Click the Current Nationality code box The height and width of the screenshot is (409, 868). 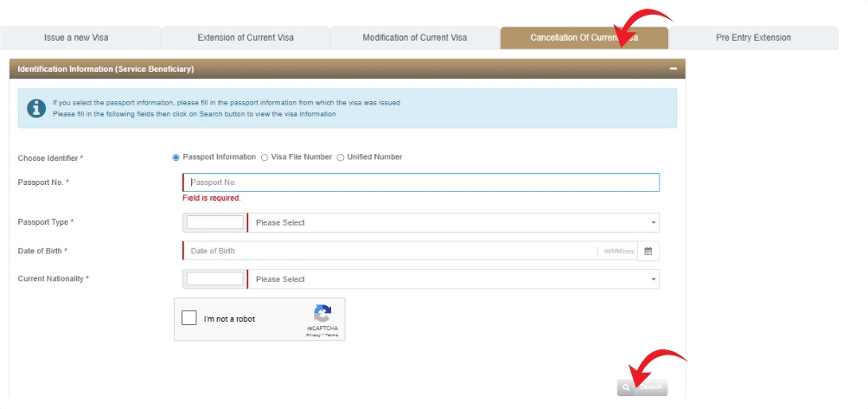(215, 279)
